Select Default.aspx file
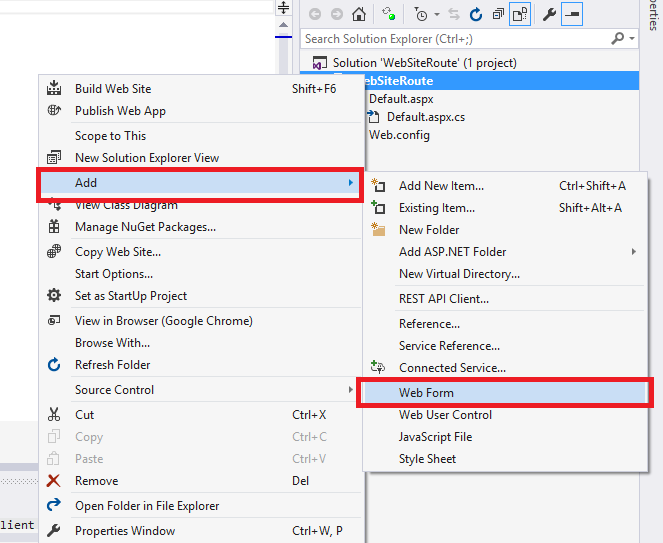The image size is (663, 543). coord(401,99)
